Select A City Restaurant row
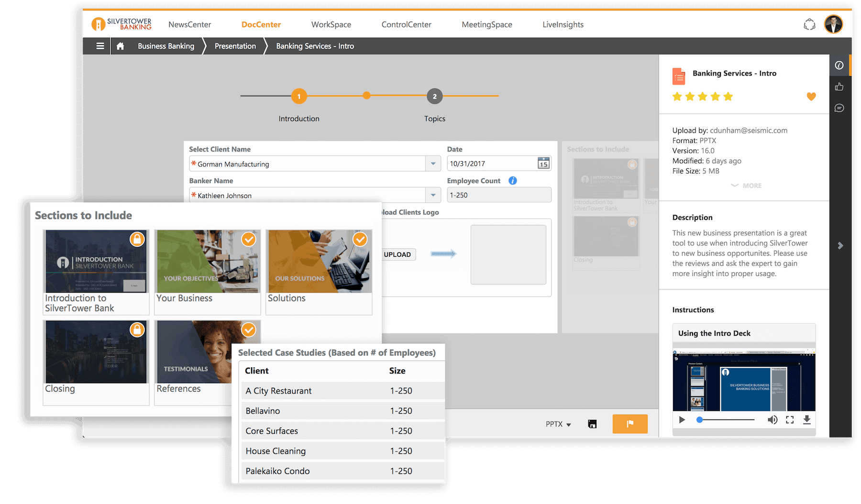Image resolution: width=861 pixels, height=504 pixels. tap(342, 391)
